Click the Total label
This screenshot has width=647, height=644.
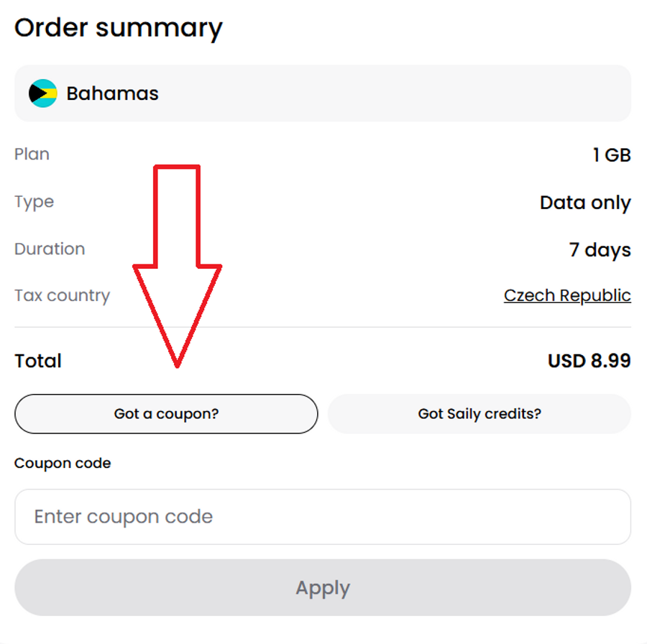click(x=38, y=361)
